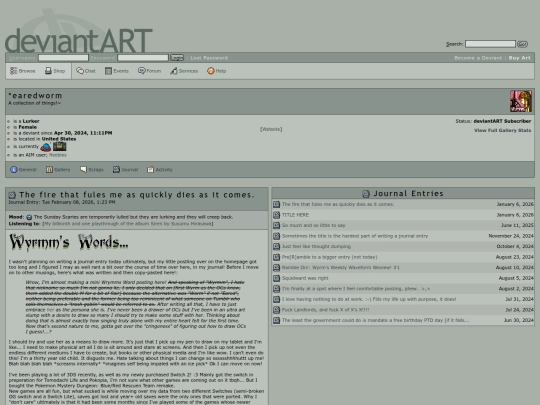
Task: Open the Chat bubble icon
Action: click(x=80, y=71)
